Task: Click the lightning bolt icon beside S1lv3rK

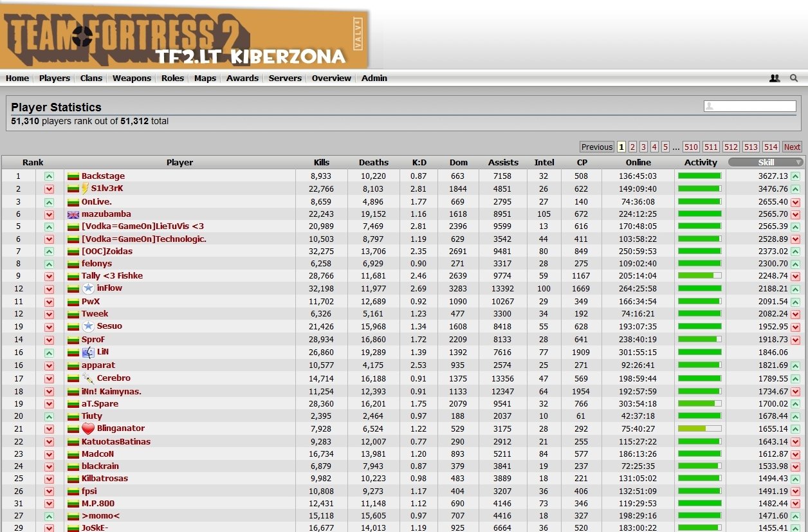Action: pos(85,188)
